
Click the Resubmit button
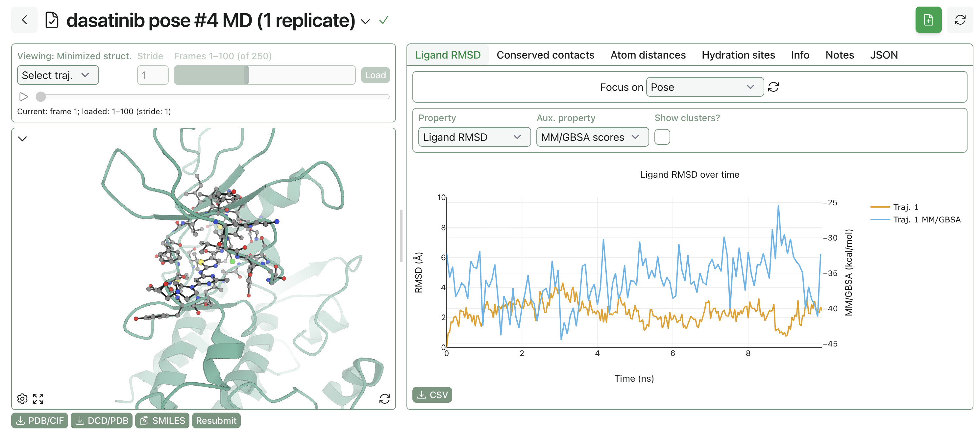pos(216,420)
